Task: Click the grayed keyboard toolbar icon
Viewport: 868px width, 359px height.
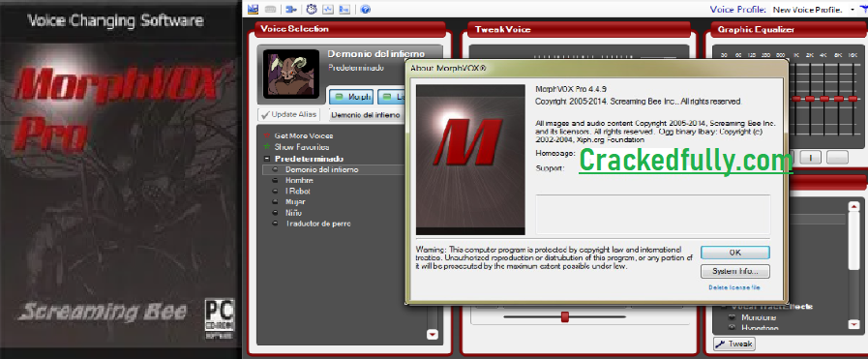Action: tap(270, 9)
